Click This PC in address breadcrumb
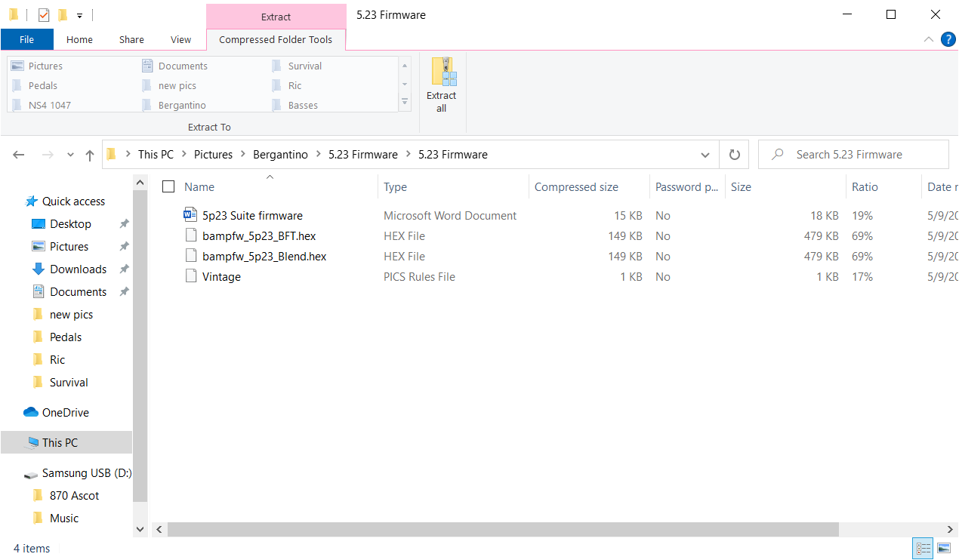 (x=156, y=155)
